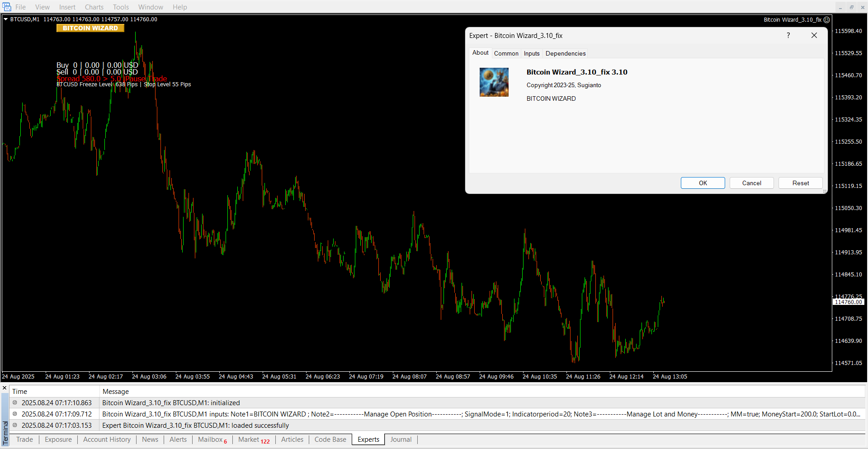868x449 pixels.
Task: Select the 'initialized' log row
Action: point(437,403)
